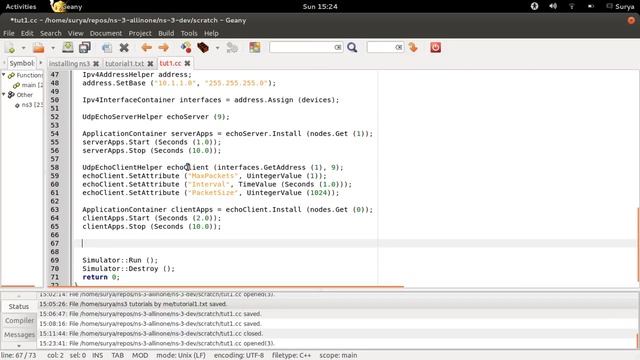Viewport: 640px width, 360px height.
Task: Close the tut1.cc tab
Action: [x=187, y=63]
